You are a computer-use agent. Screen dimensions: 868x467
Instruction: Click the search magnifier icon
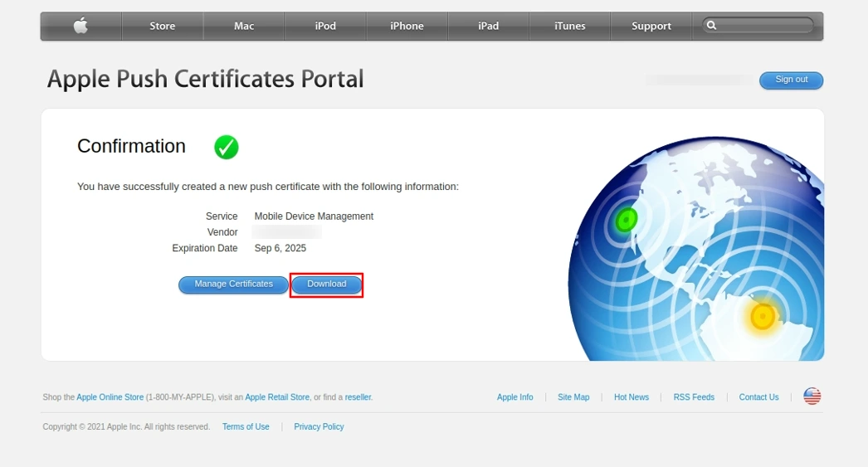(x=712, y=26)
